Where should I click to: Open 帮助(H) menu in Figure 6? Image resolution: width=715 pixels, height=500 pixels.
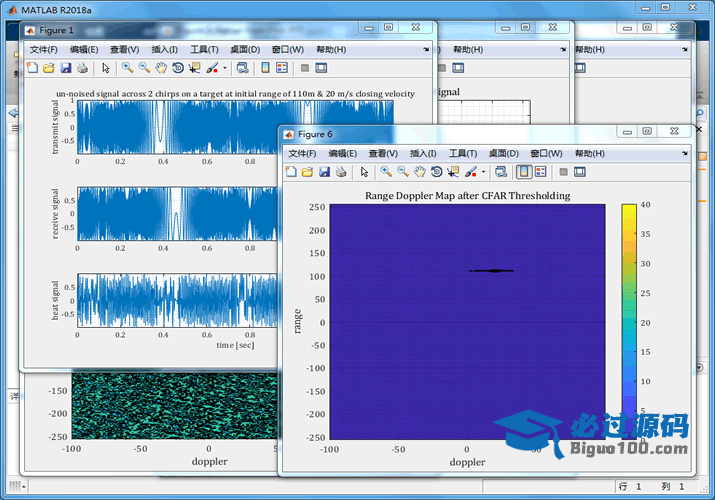[590, 154]
